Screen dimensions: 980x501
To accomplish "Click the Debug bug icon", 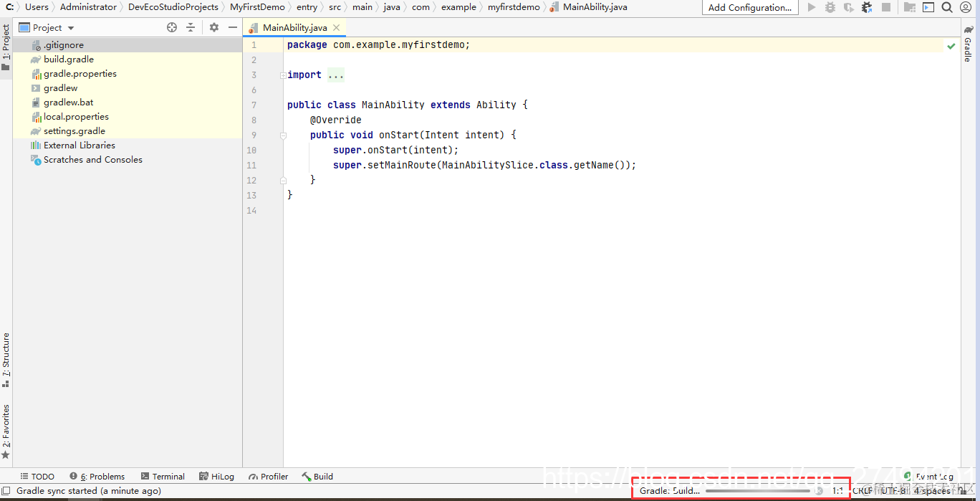I will point(830,7).
